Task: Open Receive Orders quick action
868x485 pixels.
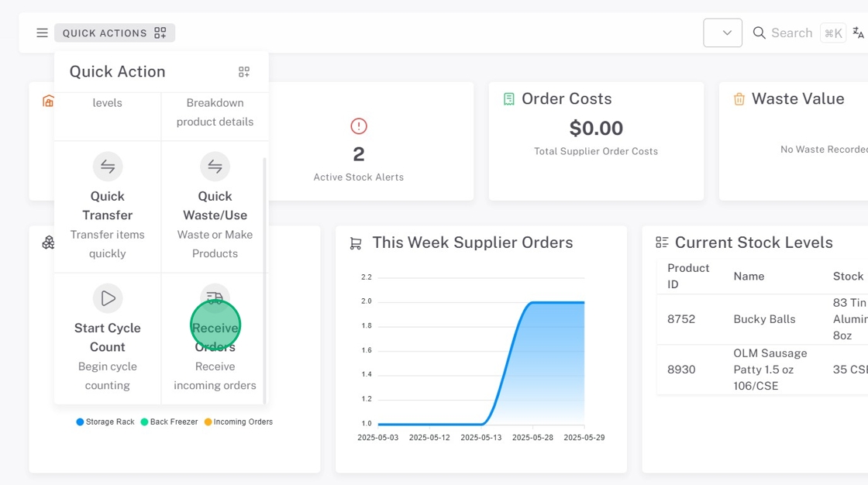Action: [215, 339]
